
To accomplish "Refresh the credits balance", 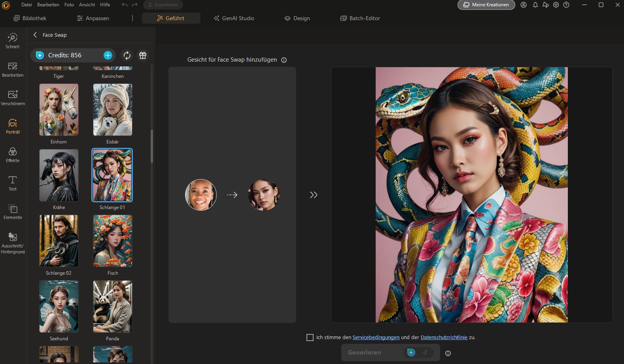I will click(x=127, y=55).
